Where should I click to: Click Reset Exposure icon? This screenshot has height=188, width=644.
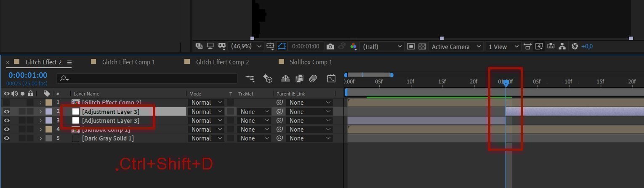coord(575,46)
